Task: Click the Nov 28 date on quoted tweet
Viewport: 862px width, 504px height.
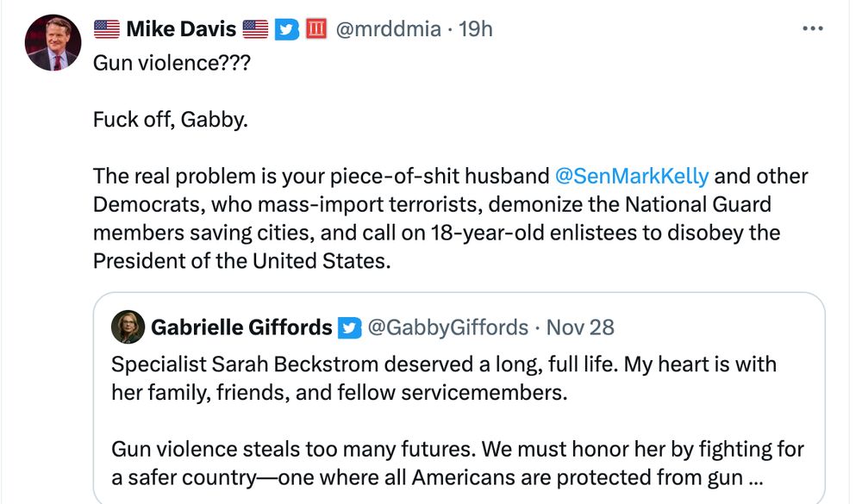Action: 580,327
